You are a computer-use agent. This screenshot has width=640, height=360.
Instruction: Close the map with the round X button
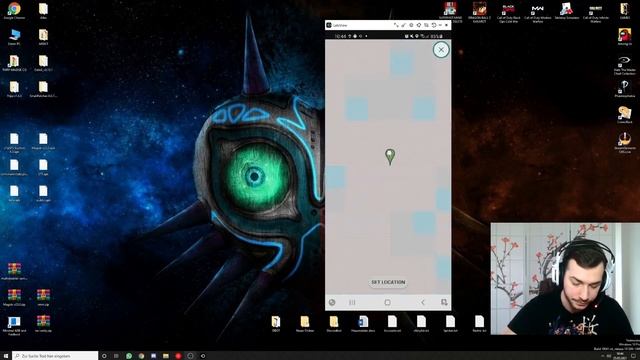(x=441, y=50)
